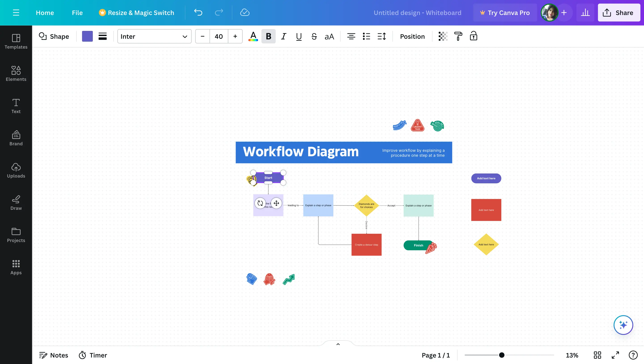The width and height of the screenshot is (644, 364).
Task: Select the Workflow Diagram title
Action: (x=301, y=152)
